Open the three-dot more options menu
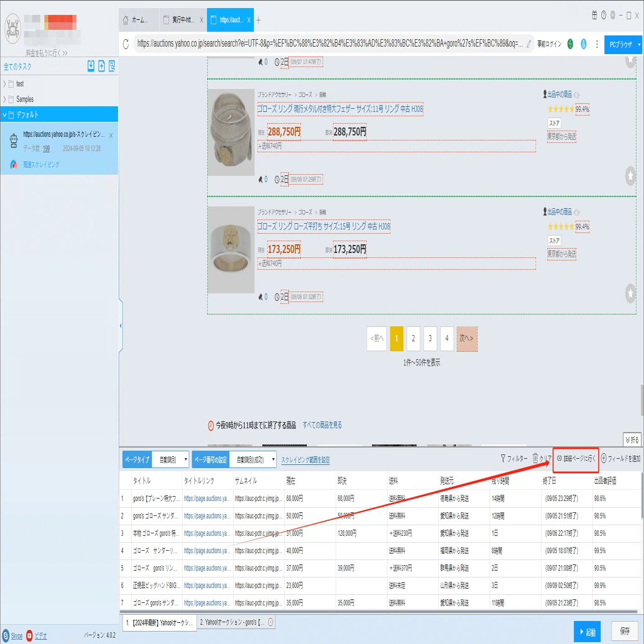Image resolution: width=644 pixels, height=644 pixels. tap(597, 44)
